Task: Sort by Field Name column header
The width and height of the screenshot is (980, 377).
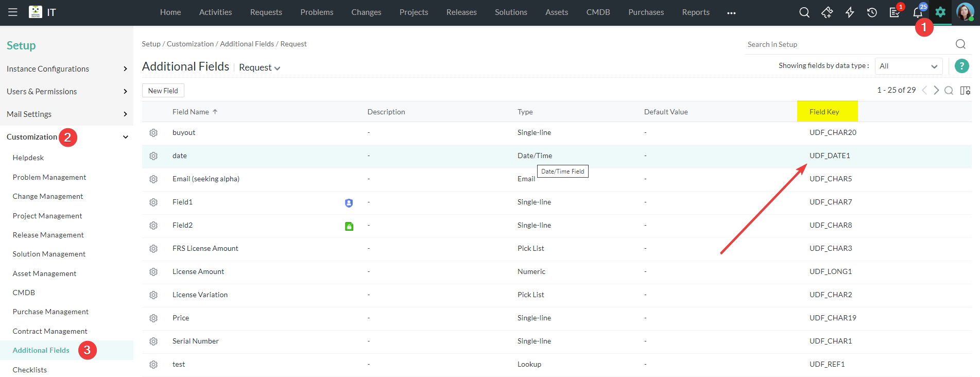Action: coord(191,112)
